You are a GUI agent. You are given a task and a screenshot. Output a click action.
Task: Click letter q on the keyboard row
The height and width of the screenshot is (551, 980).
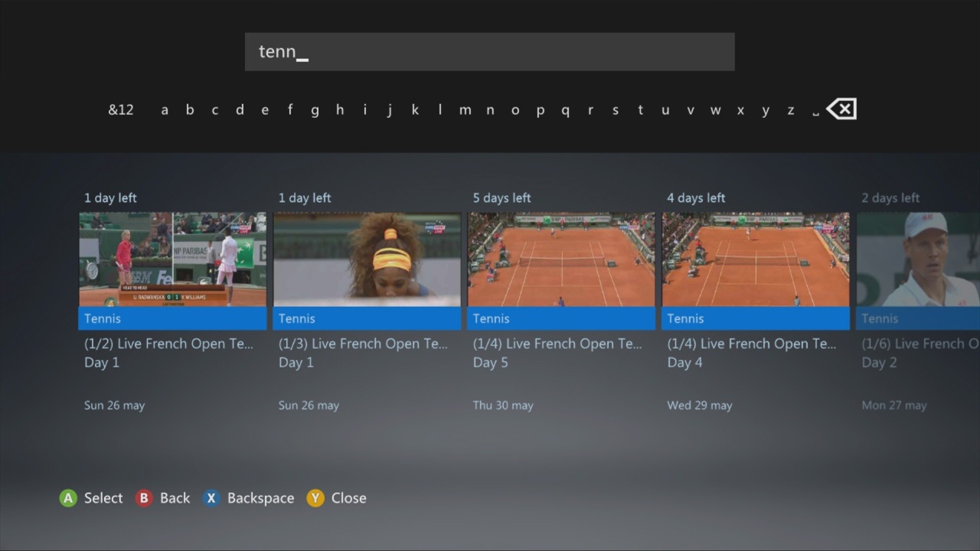565,111
